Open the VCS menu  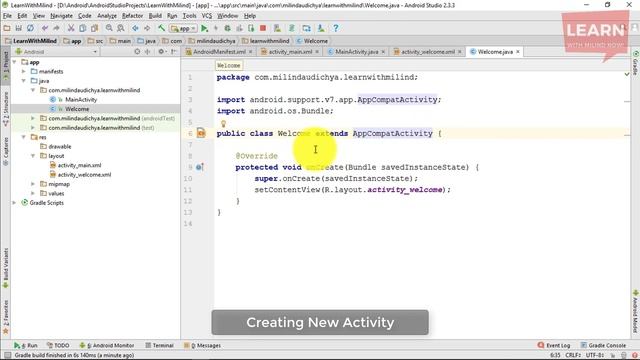click(x=207, y=16)
